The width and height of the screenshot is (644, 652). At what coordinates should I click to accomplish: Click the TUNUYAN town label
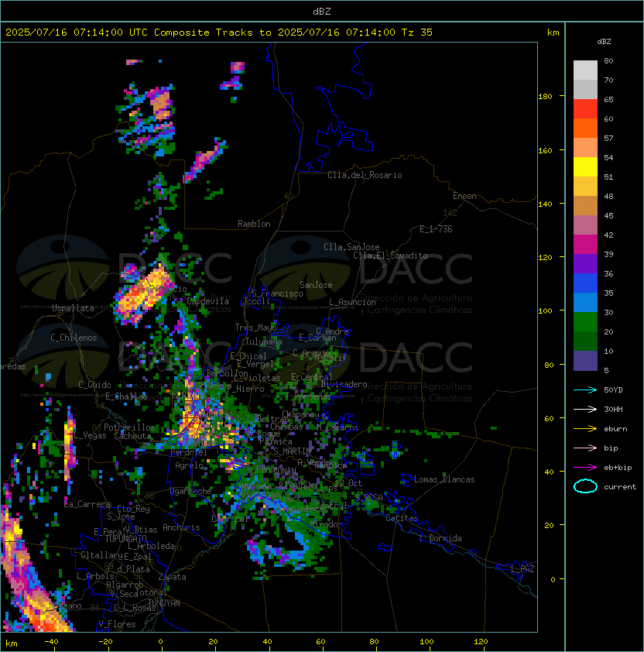pyautogui.click(x=164, y=603)
